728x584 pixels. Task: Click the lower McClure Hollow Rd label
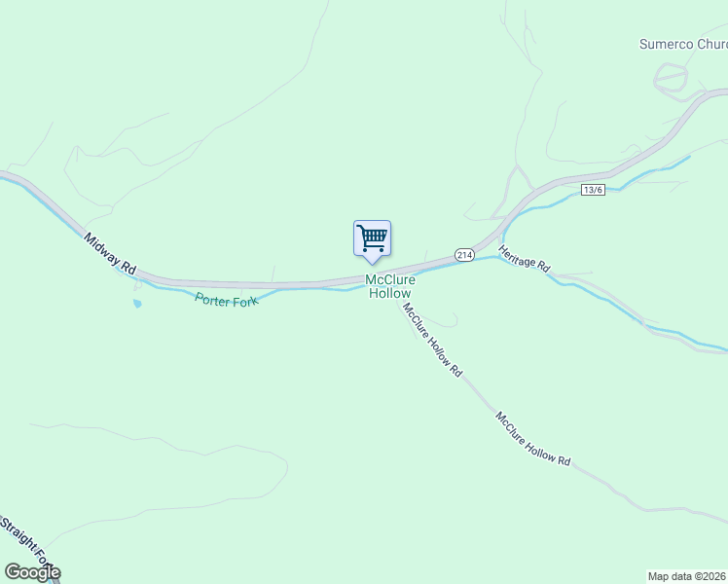point(532,439)
